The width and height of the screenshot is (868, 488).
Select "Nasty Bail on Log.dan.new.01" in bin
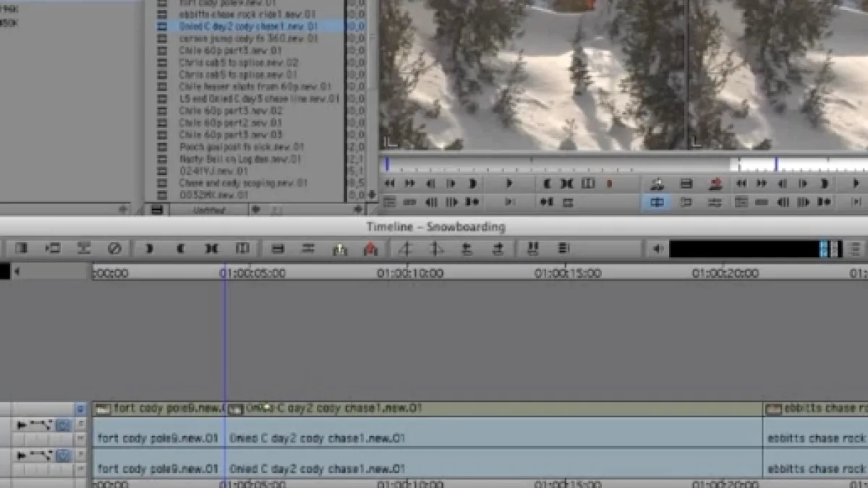240,159
